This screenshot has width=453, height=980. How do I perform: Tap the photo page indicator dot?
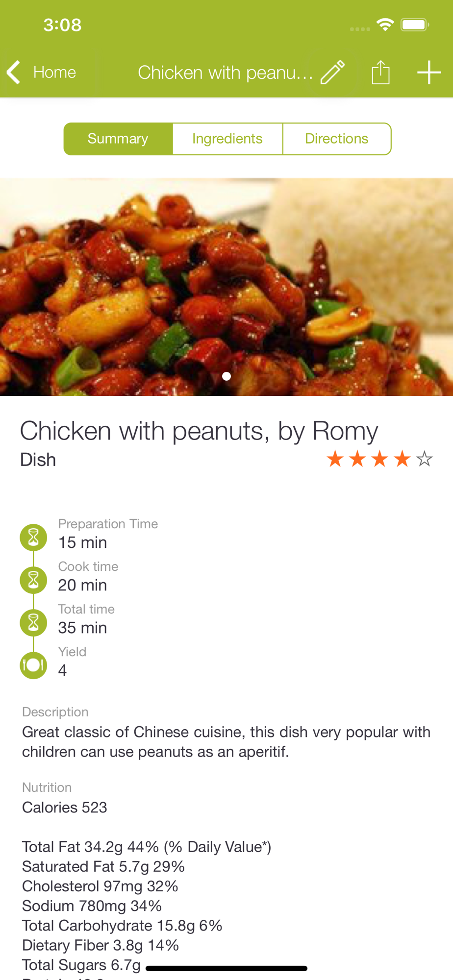[226, 376]
